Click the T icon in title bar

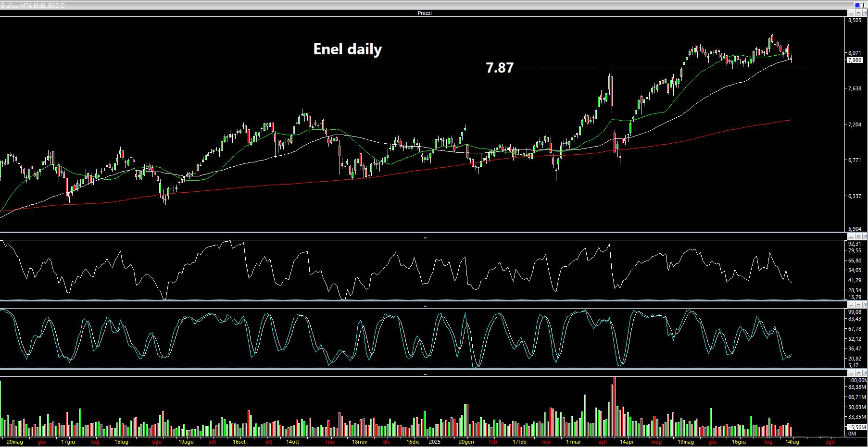pyautogui.click(x=864, y=5)
